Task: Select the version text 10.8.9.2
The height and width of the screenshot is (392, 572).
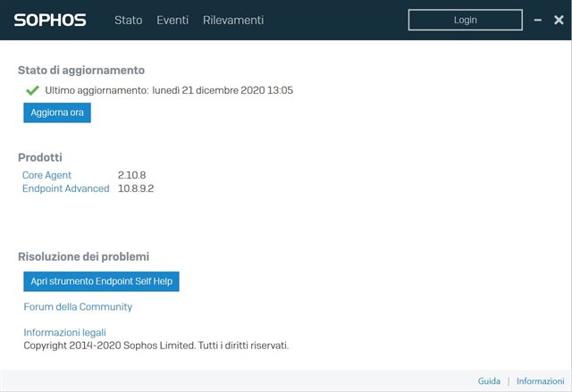Action: click(x=136, y=188)
